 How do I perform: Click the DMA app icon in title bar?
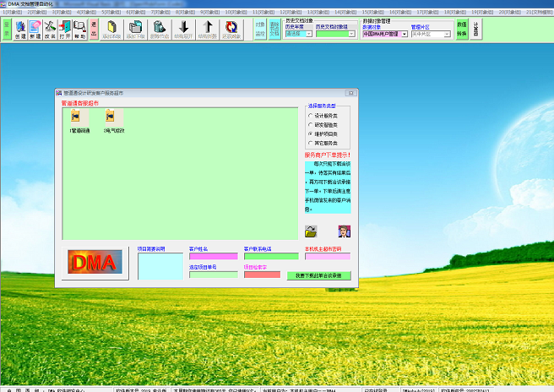[x=3, y=4]
